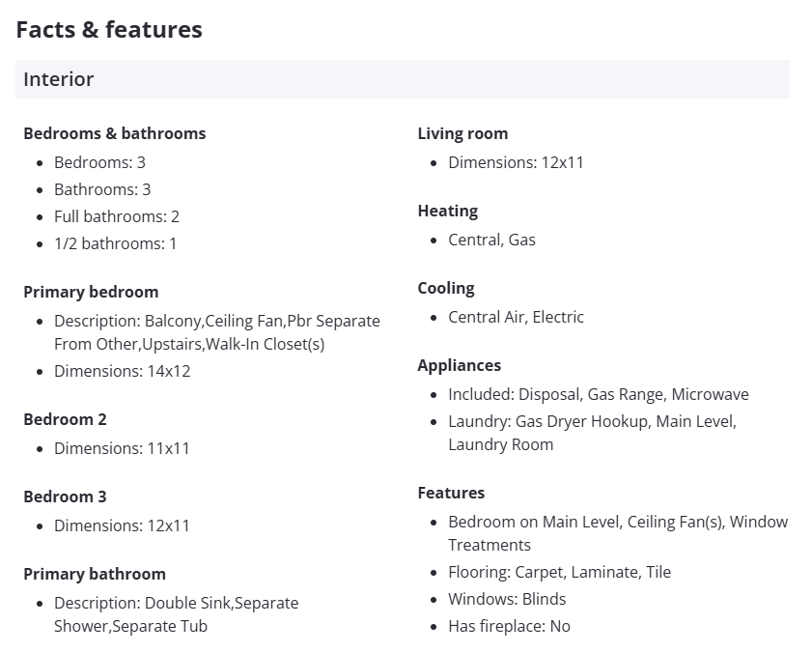Select the Included: Disposal, Gas Range, Microwave line
The image size is (812, 653).
[x=598, y=394]
